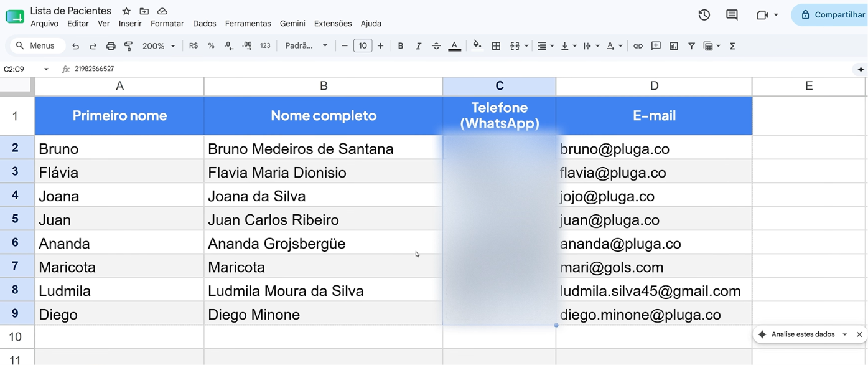Apply R$ currency format
This screenshot has width=868, height=365.
coord(194,46)
